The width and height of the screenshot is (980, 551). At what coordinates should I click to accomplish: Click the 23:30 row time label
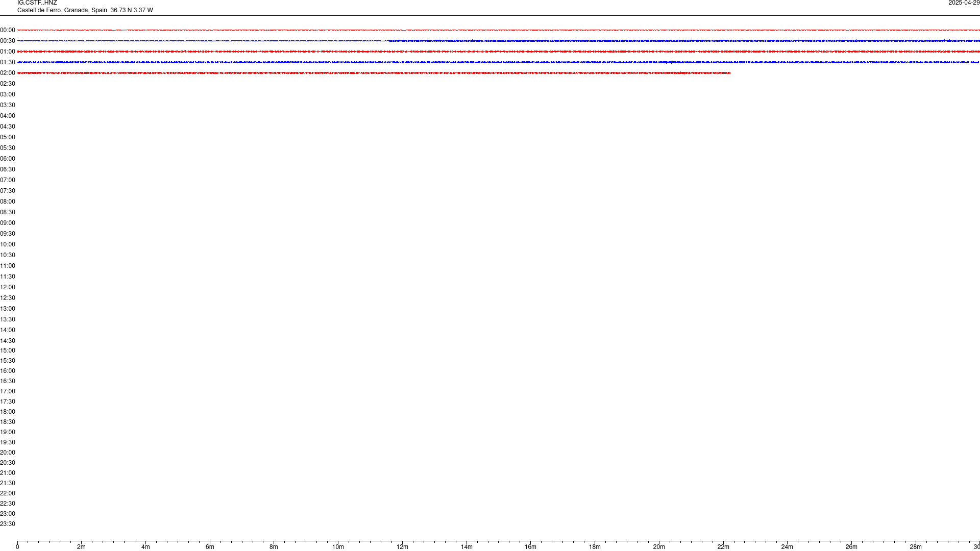8,524
